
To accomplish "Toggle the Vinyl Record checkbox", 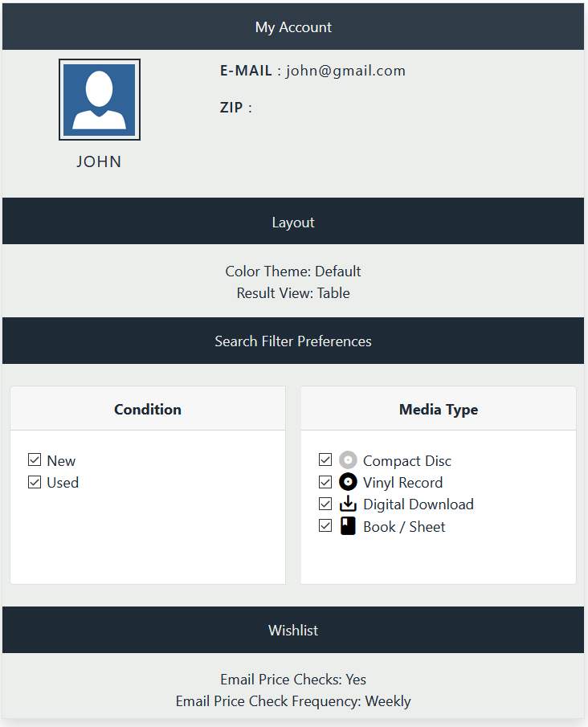I will (325, 482).
